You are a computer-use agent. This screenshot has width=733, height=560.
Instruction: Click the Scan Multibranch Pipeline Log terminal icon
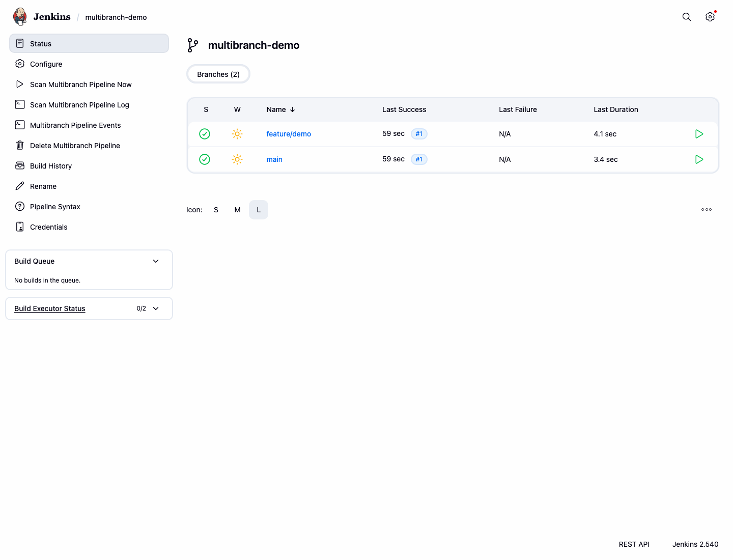point(20,104)
